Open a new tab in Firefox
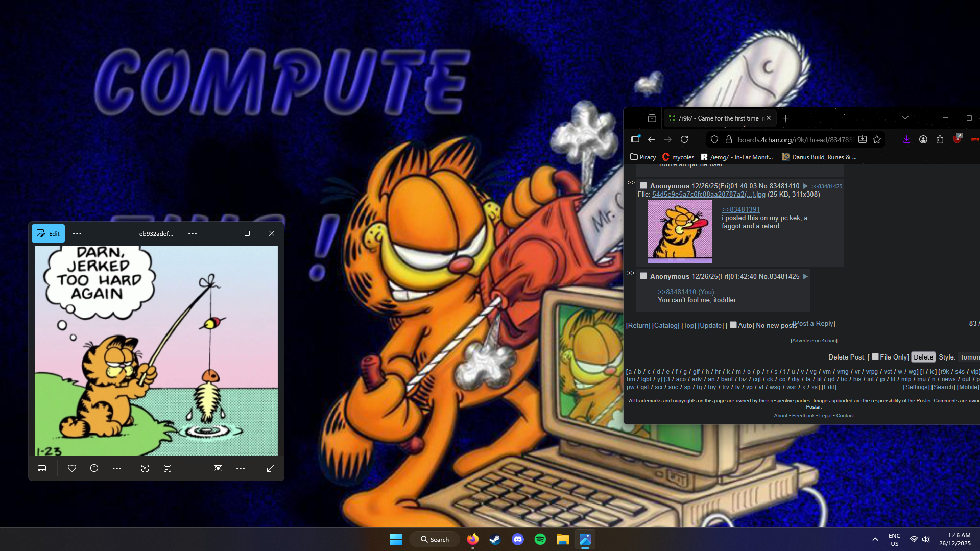980x551 pixels. (786, 118)
